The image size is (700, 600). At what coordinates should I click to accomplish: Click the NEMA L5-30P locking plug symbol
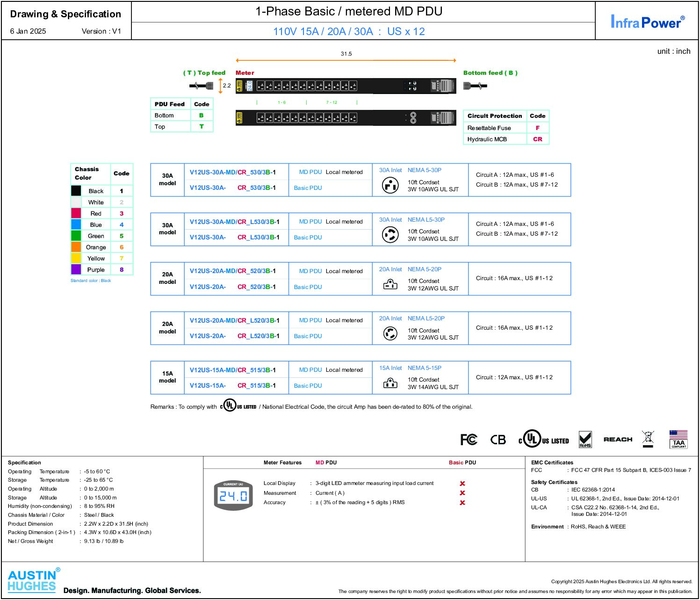click(x=390, y=235)
